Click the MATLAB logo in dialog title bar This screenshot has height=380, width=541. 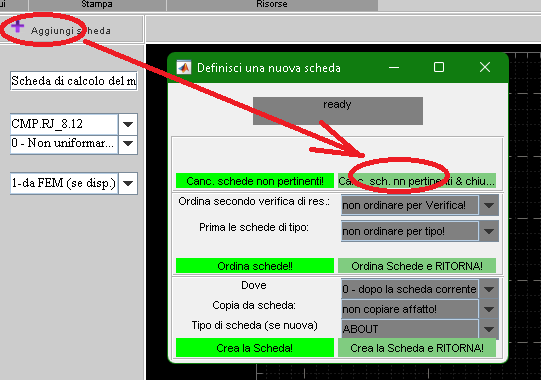click(184, 67)
